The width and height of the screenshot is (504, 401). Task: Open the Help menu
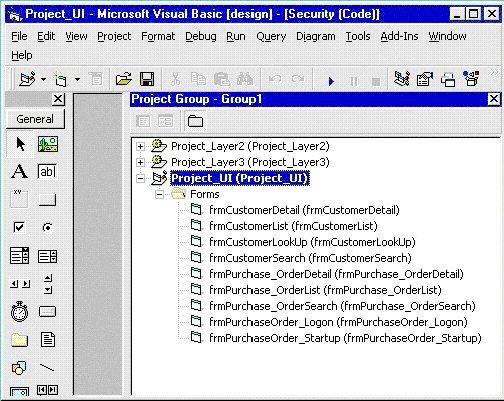[x=22, y=55]
